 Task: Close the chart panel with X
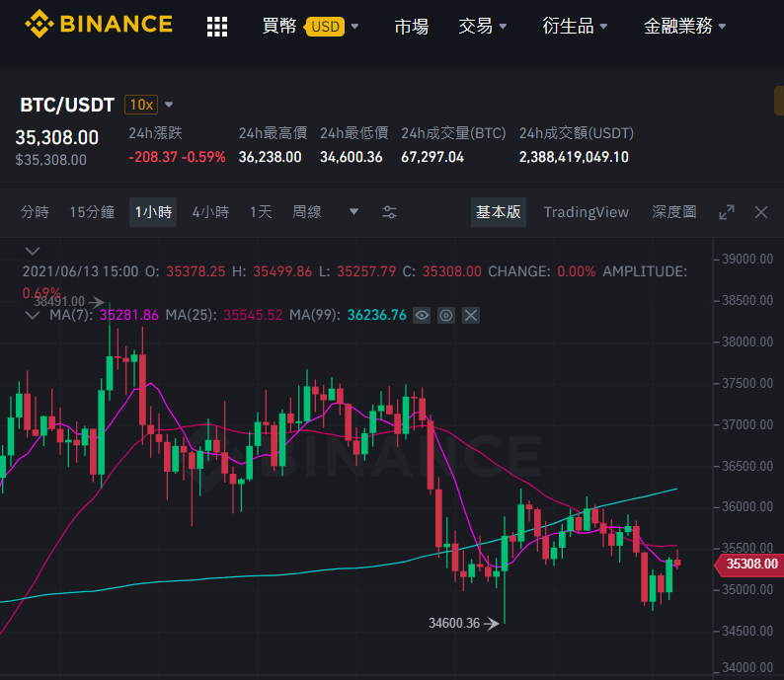(761, 212)
